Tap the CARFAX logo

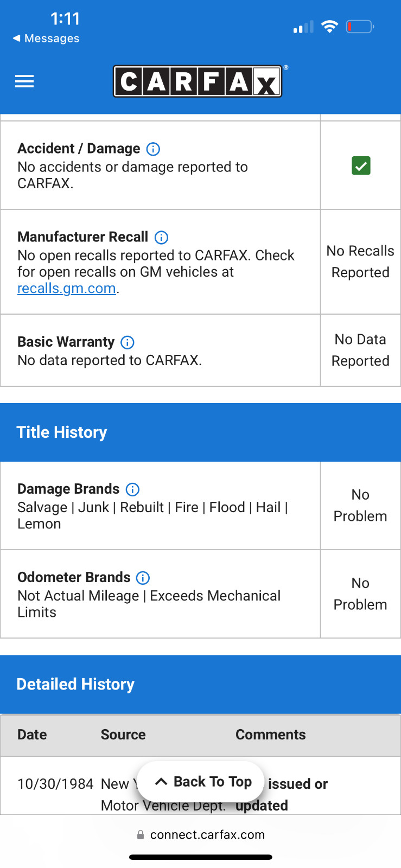pos(198,81)
